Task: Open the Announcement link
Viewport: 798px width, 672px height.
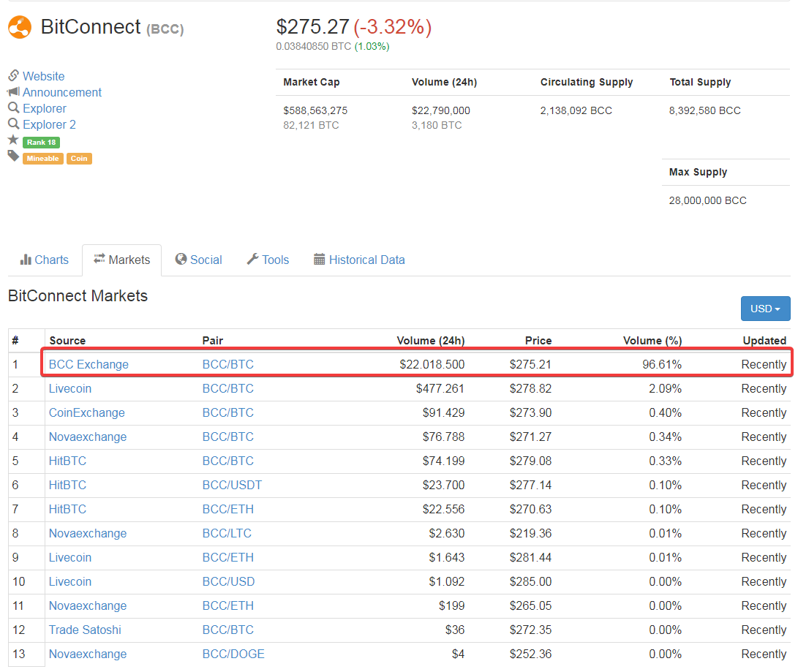Action: pos(62,93)
